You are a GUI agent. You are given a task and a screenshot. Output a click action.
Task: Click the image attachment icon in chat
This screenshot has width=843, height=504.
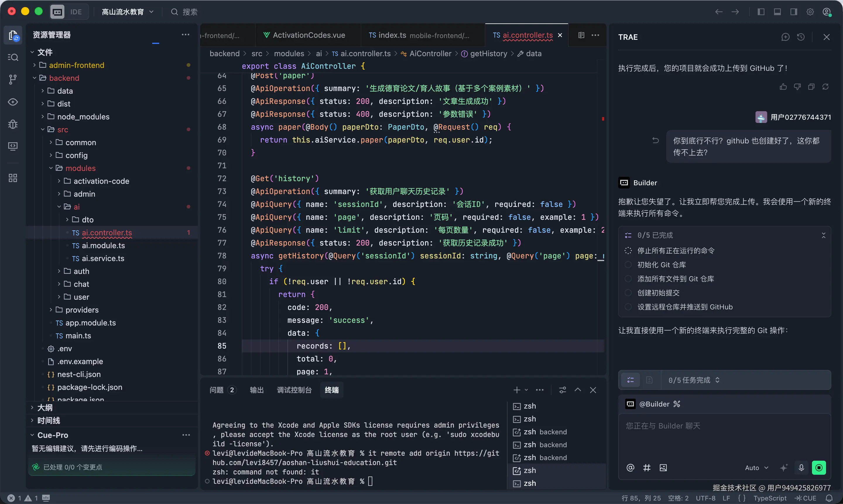click(663, 468)
